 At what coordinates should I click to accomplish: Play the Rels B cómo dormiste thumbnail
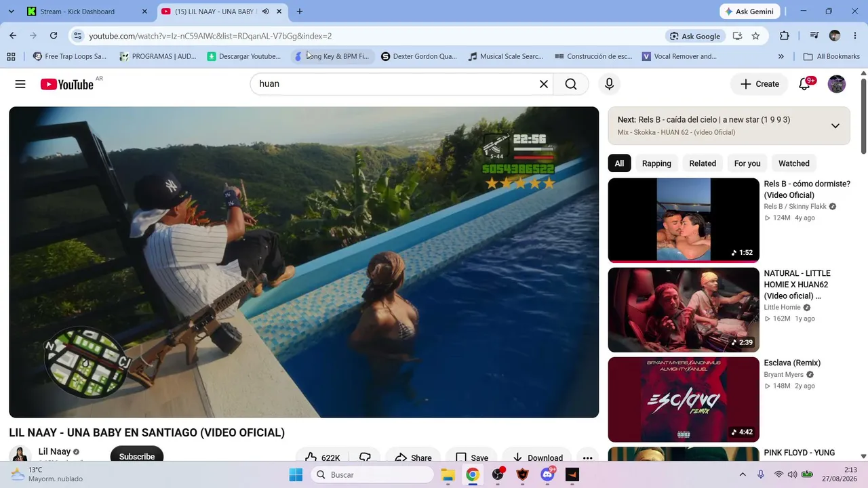tap(684, 220)
